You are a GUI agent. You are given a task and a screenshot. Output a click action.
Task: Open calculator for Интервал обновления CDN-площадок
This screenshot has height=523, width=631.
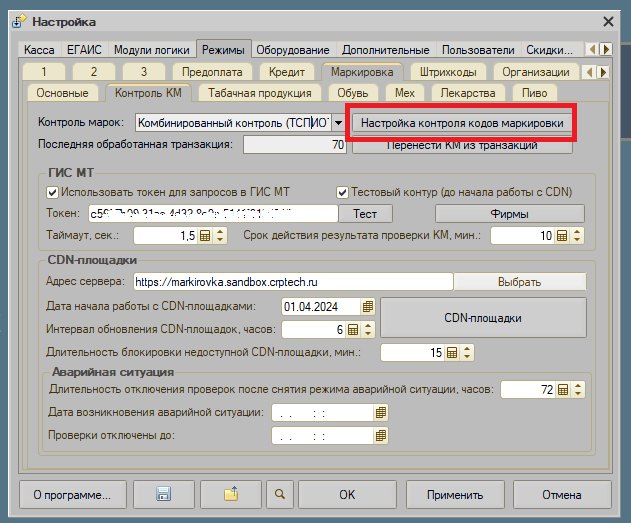coord(353,330)
